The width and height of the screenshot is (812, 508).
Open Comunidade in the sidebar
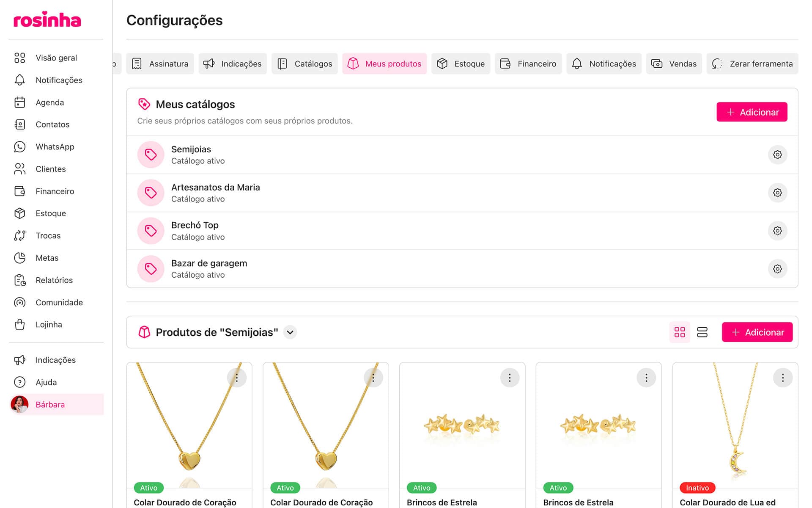point(59,302)
